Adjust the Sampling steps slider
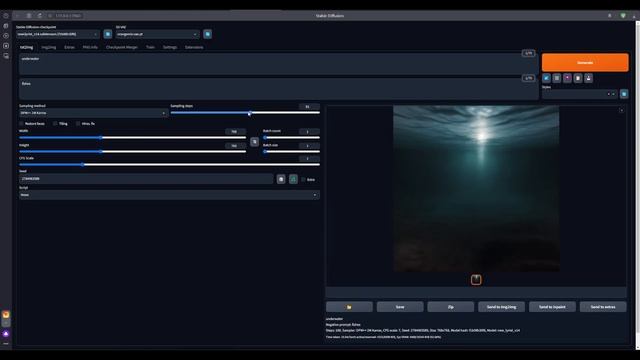This screenshot has height=360, width=640. (245, 113)
